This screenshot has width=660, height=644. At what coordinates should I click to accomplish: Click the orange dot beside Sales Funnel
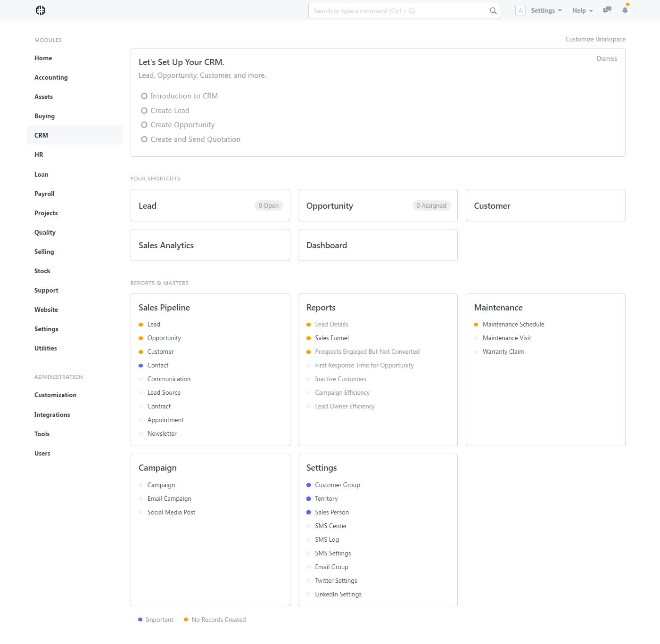point(309,338)
